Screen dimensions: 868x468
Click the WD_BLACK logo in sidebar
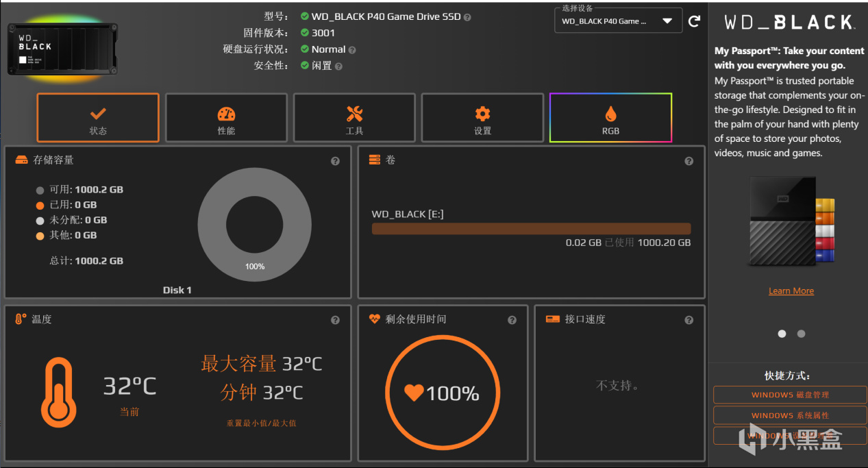point(789,23)
